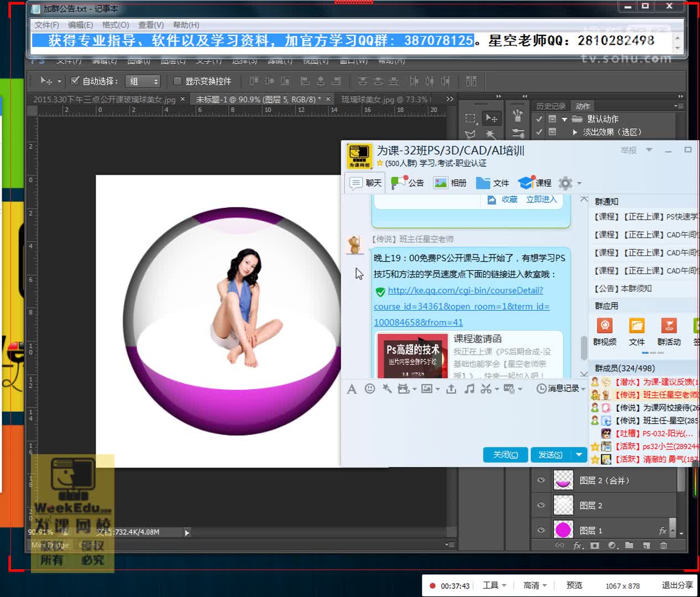Viewport: 700px width, 597px height.
Task: Open the 消息记录 dropdown arrow
Action: click(x=583, y=389)
